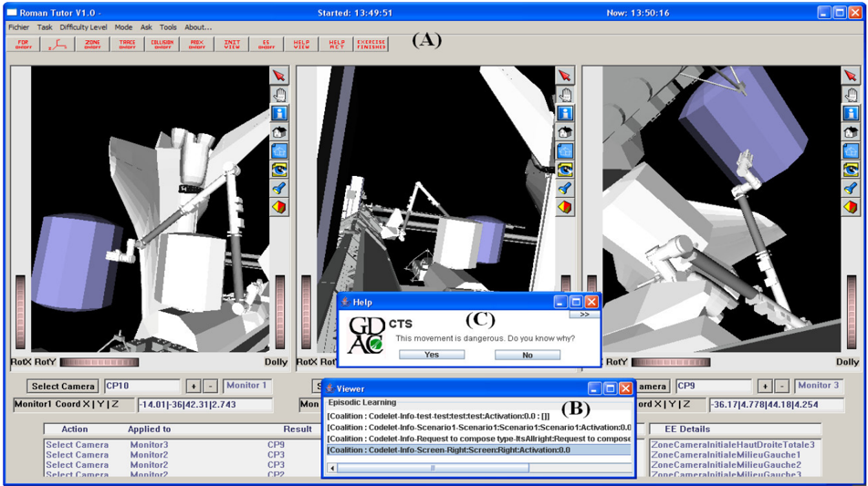Click the eye view-all icon in Monitor 3
The image size is (868, 486).
pyautogui.click(x=851, y=170)
